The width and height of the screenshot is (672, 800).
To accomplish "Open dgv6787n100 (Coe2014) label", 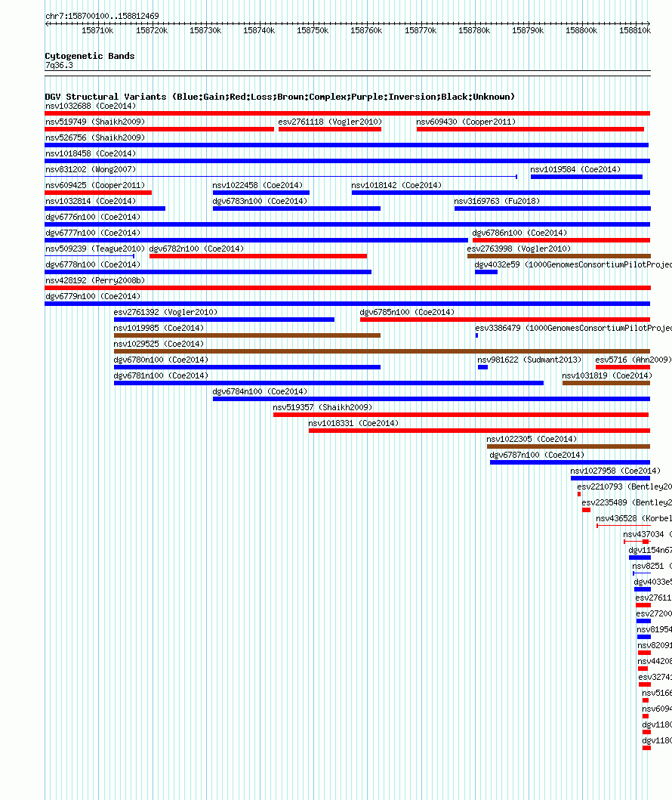I will coord(537,454).
